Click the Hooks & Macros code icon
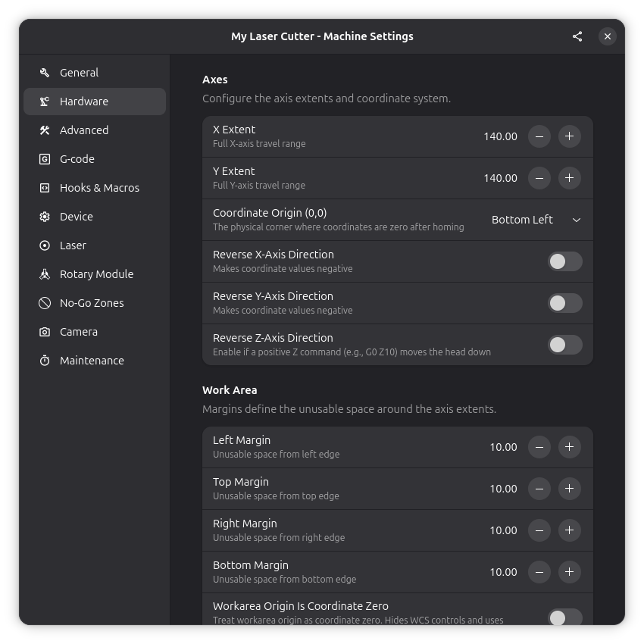644x644 pixels. click(45, 188)
